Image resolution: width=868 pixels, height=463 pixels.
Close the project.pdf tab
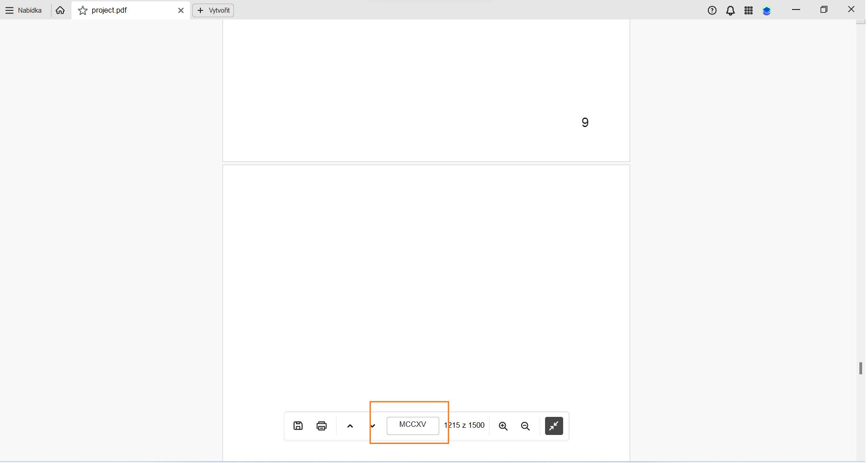click(x=181, y=10)
